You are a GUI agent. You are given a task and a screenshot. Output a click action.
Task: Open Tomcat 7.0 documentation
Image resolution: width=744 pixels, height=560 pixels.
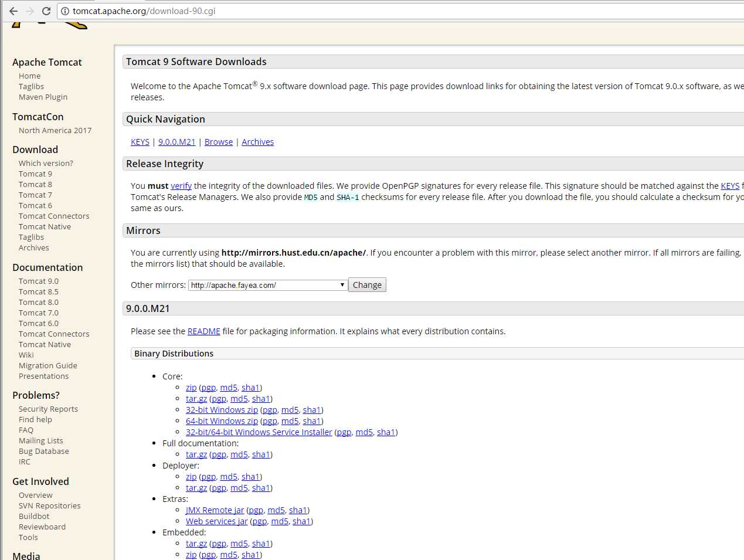(x=39, y=313)
